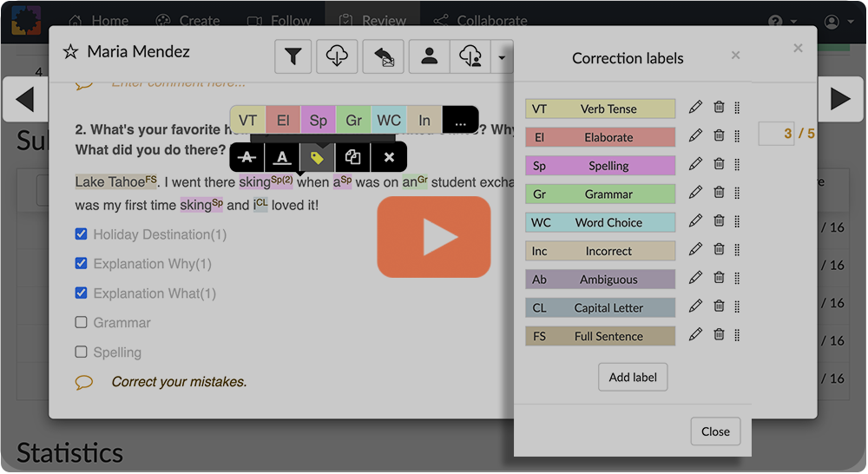This screenshot has width=868, height=474.
Task: Edit the Spelling label
Action: pyautogui.click(x=695, y=164)
